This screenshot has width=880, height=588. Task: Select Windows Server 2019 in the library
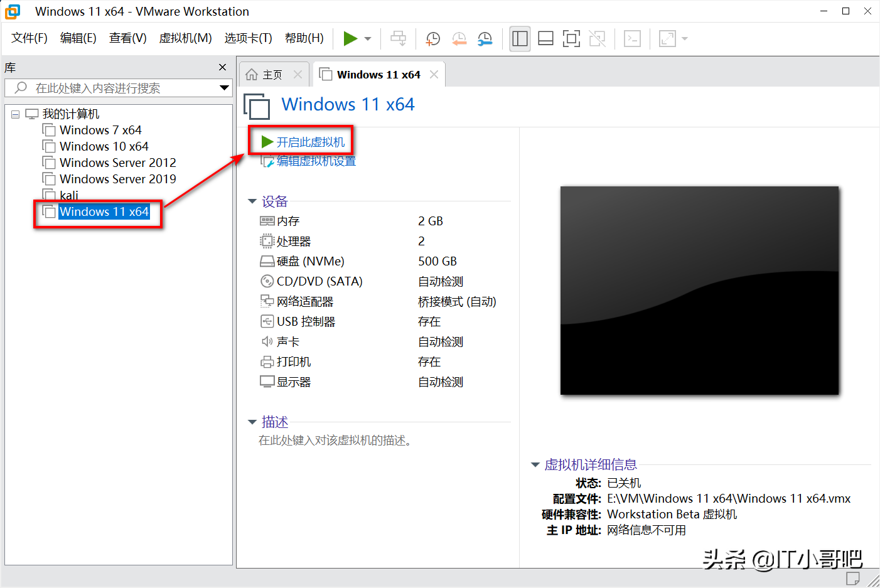point(117,178)
